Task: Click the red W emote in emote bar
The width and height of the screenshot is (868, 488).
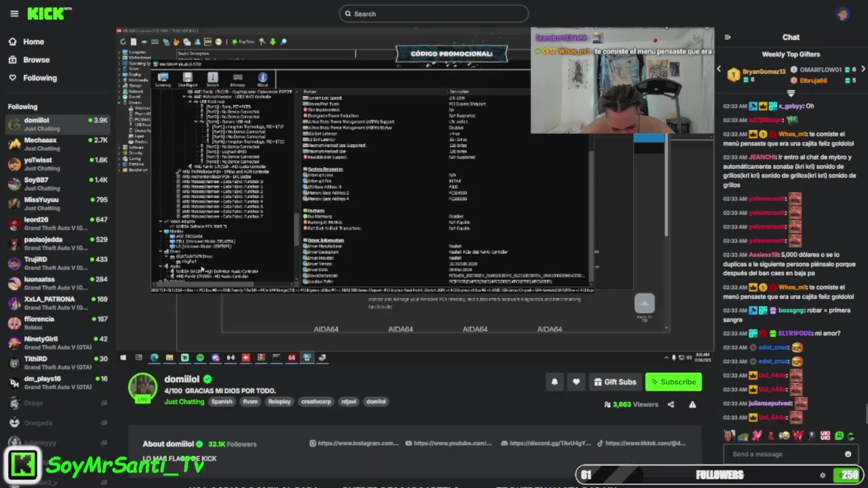Action: pyautogui.click(x=798, y=436)
